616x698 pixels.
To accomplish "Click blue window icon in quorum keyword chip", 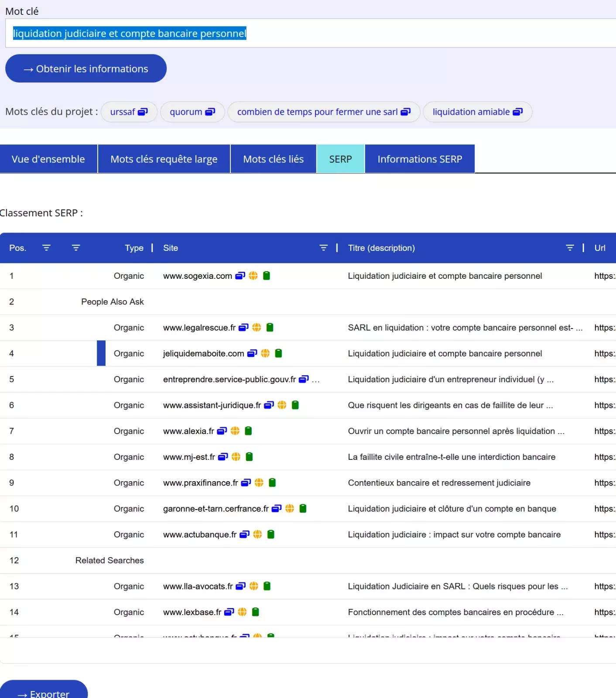I will tap(210, 112).
